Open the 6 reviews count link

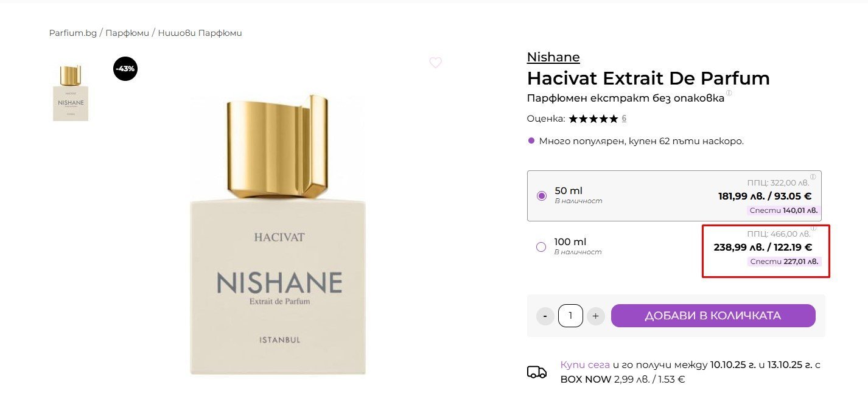click(624, 119)
